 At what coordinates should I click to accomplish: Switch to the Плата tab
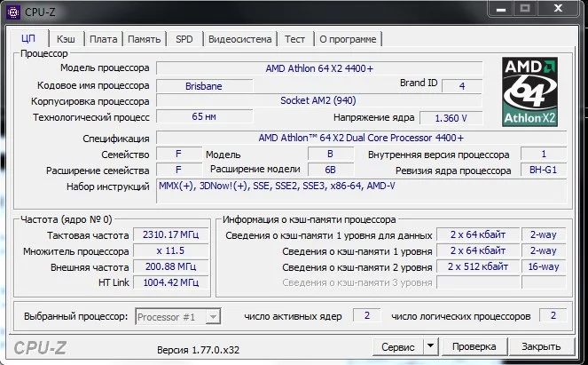pyautogui.click(x=103, y=39)
